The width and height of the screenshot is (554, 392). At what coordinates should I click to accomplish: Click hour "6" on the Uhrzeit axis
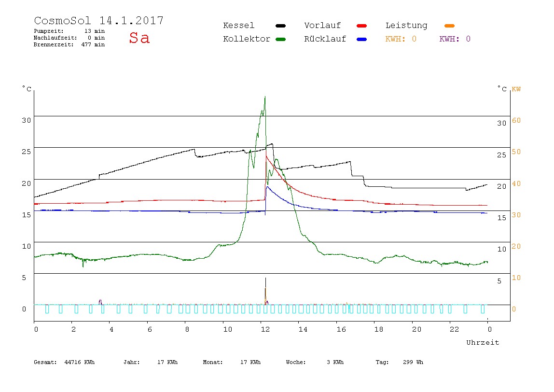pos(150,329)
